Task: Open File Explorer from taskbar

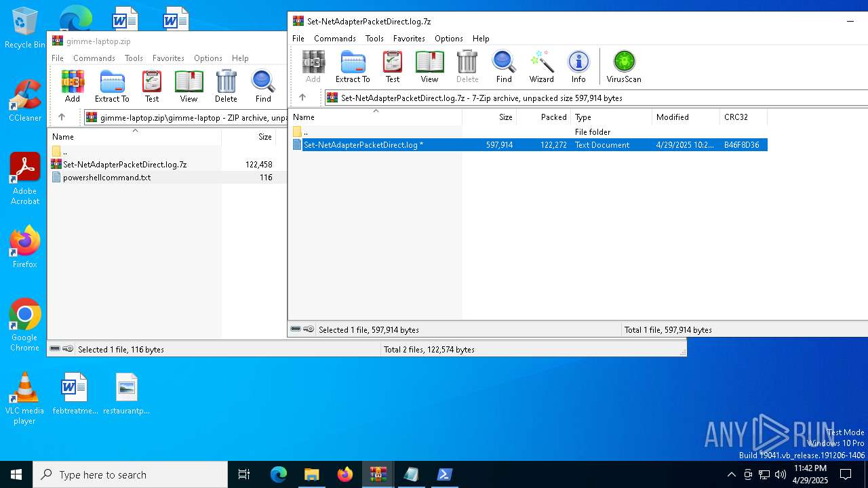Action: (x=312, y=474)
